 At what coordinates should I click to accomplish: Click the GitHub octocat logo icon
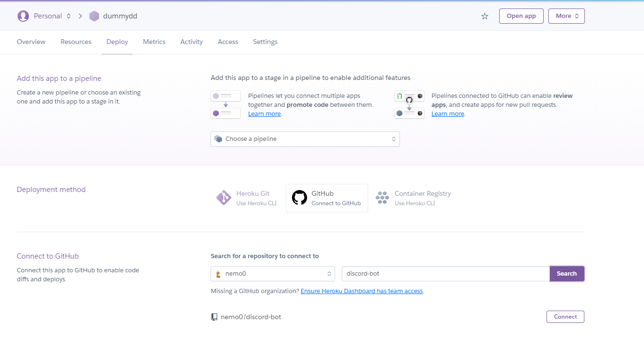[300, 198]
